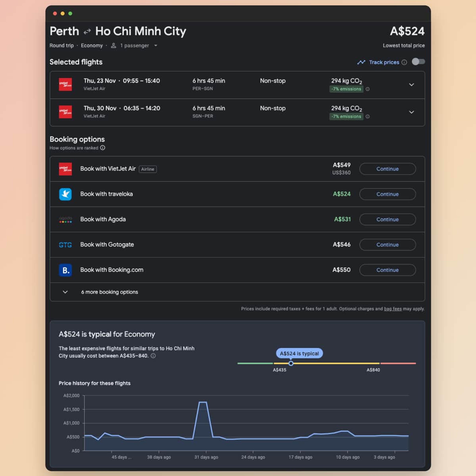Click info icon after A$435–840 price range text
476x476 pixels.
tap(153, 356)
